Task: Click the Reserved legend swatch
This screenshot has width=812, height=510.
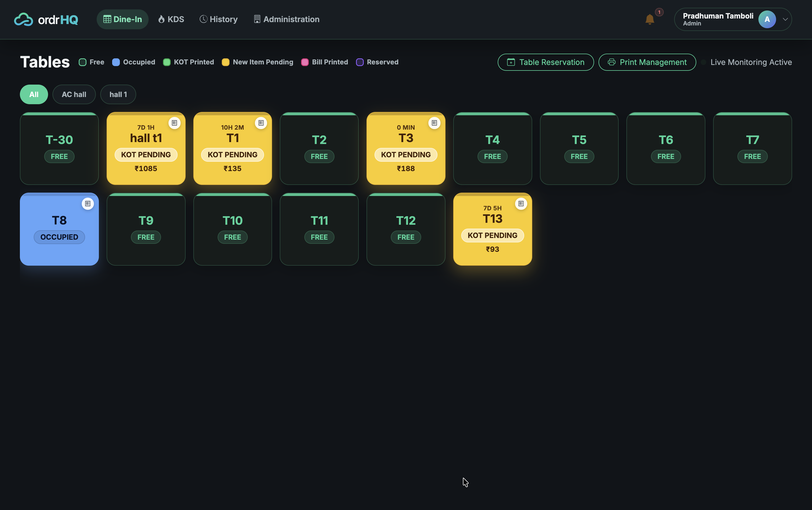Action: coord(360,62)
